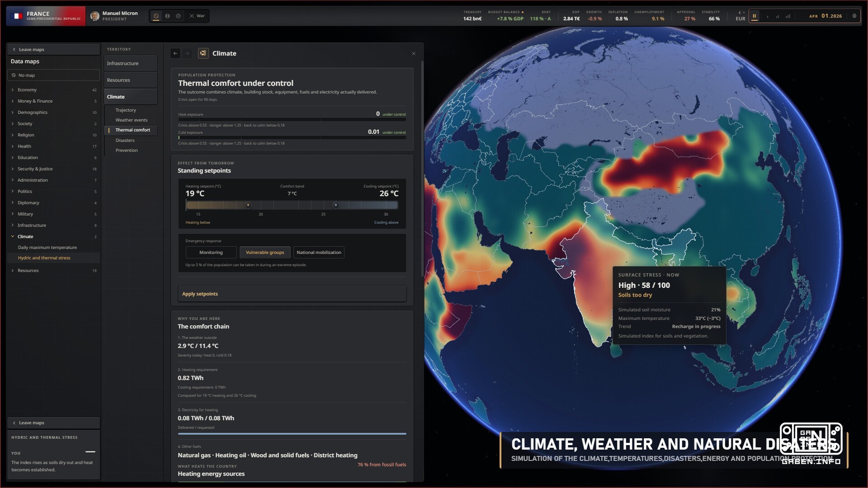
Task: Set game speed to slowest
Action: coord(767,16)
